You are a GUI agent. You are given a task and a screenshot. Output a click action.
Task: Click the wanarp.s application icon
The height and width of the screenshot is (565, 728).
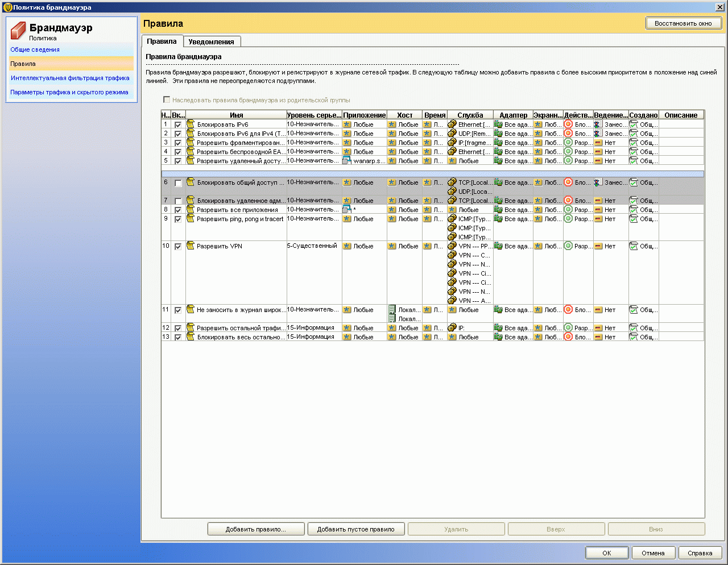(x=347, y=160)
